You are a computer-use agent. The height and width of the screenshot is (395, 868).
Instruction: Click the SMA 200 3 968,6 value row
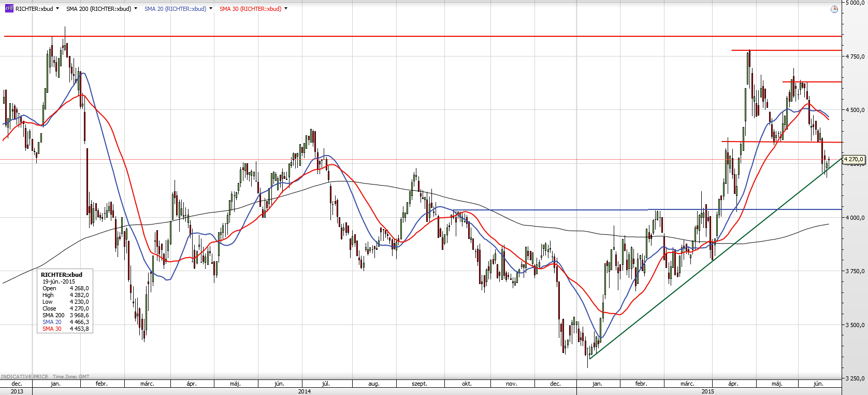pyautogui.click(x=66, y=315)
